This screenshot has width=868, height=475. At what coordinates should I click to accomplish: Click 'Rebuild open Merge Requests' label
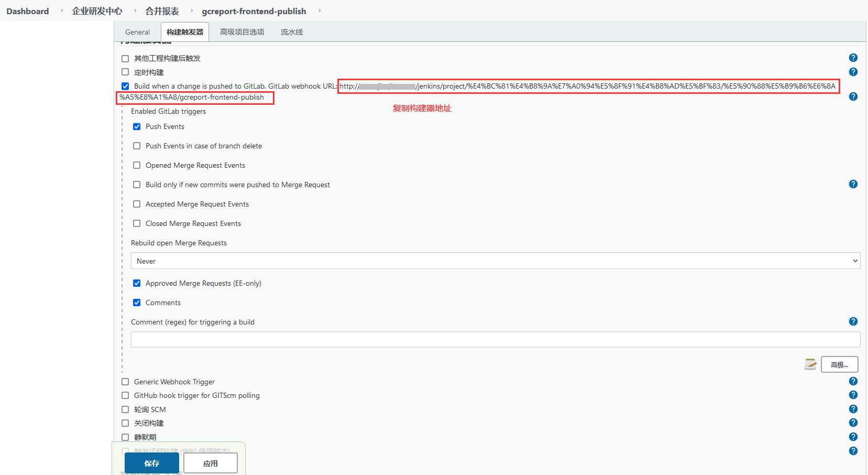(179, 243)
